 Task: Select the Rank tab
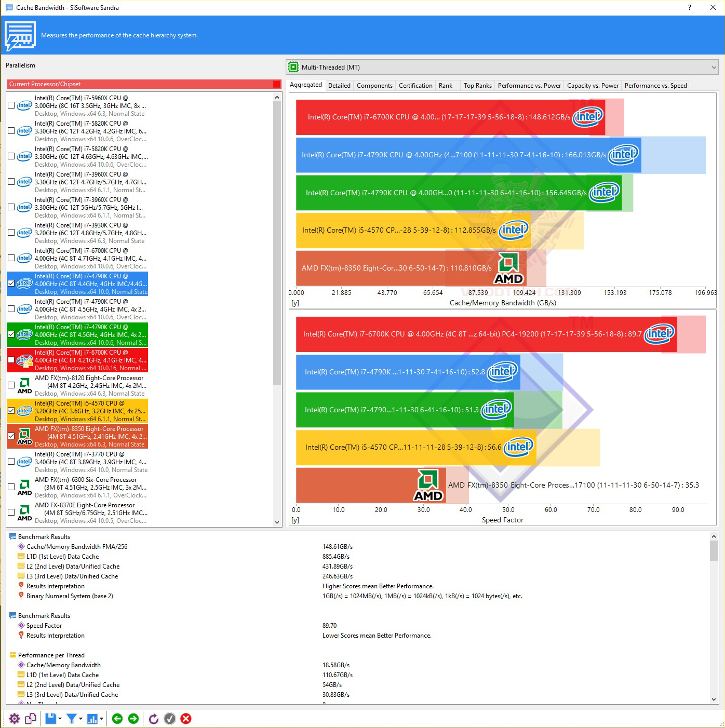pos(446,86)
